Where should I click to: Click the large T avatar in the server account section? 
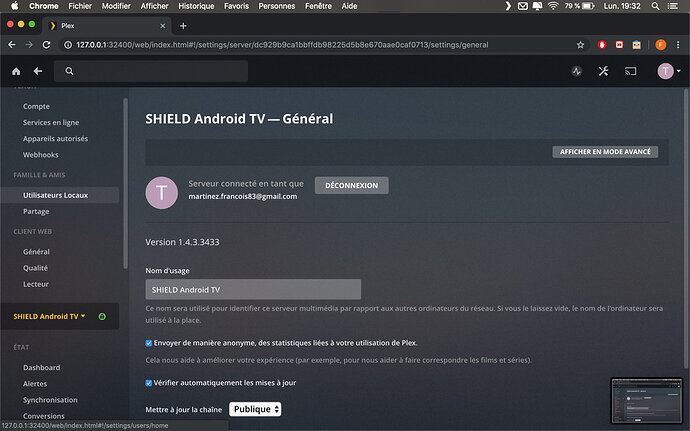(161, 193)
